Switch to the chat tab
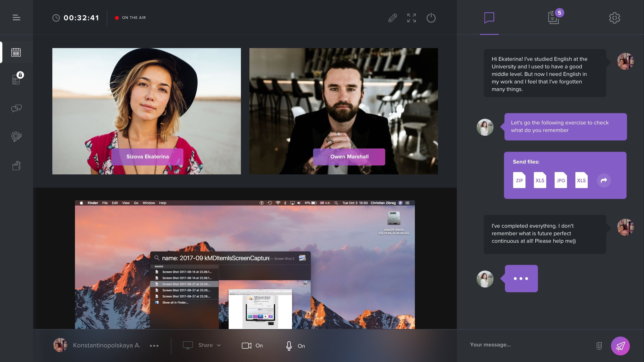 (489, 18)
